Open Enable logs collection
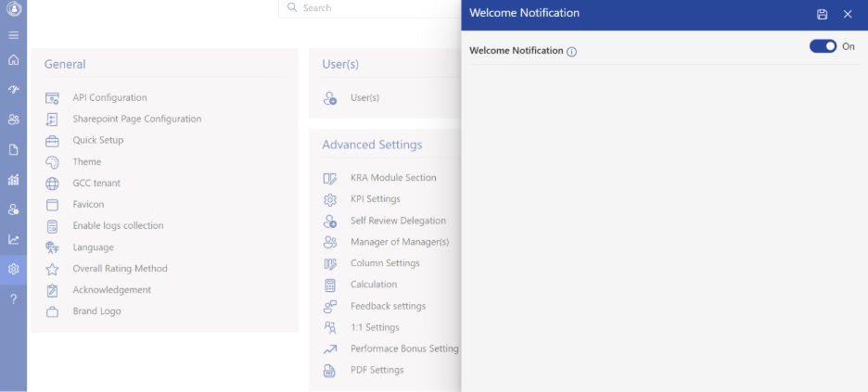This screenshot has height=392, width=868. click(118, 225)
